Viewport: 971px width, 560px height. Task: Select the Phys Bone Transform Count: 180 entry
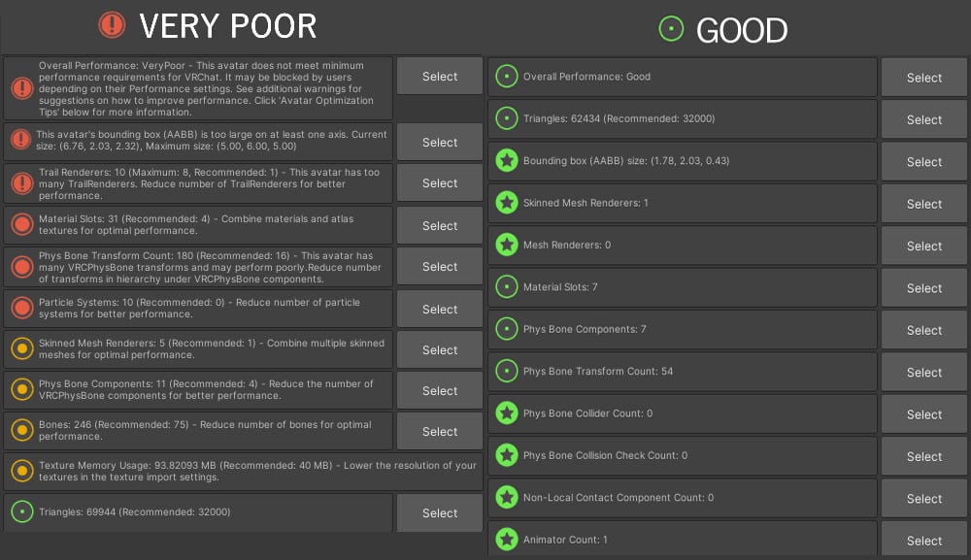[440, 266]
